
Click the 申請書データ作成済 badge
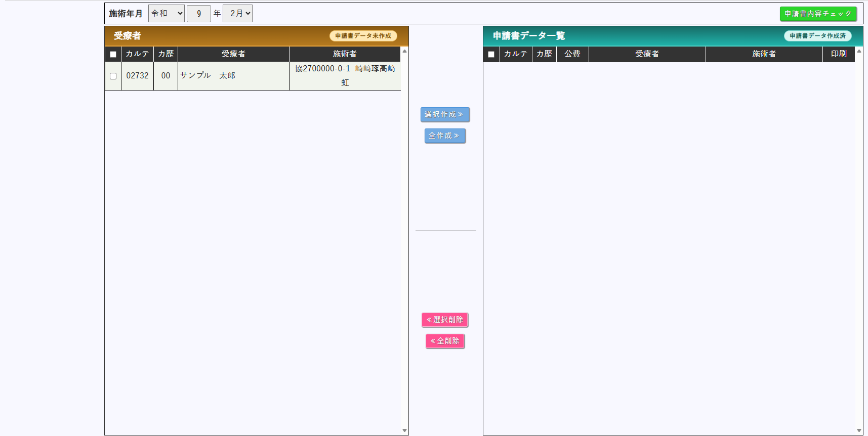(x=818, y=36)
